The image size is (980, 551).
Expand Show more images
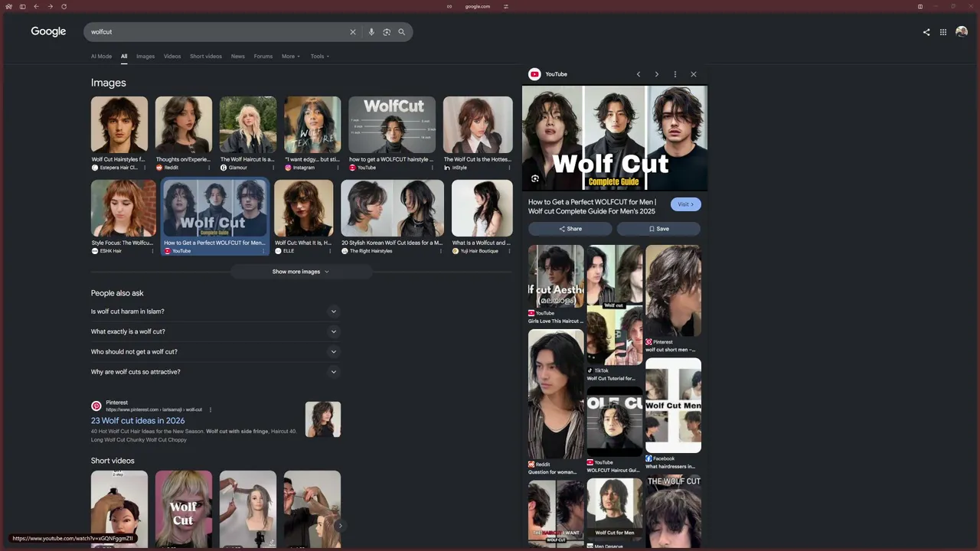[301, 272]
